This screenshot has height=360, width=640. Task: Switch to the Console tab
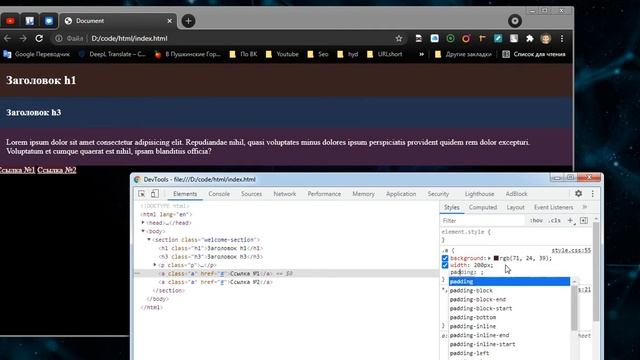(219, 194)
